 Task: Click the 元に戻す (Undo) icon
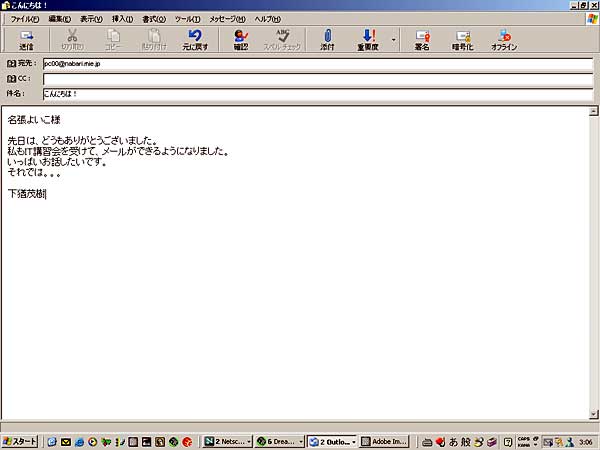click(195, 40)
